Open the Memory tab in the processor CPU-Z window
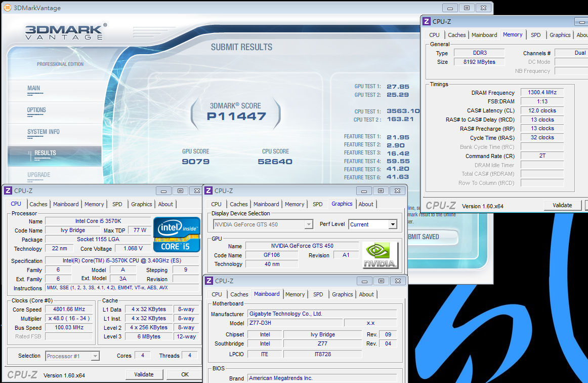The height and width of the screenshot is (383, 588). pyautogui.click(x=94, y=204)
